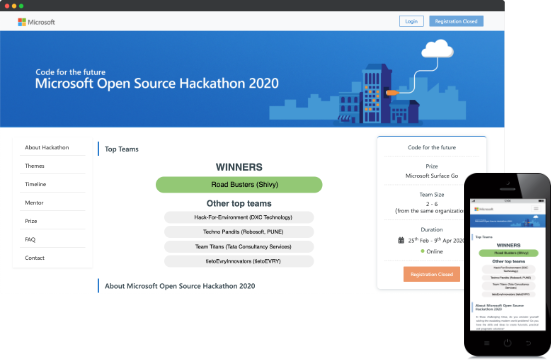Tap the Microsoft logo on the phone screen
The height and width of the screenshot is (360, 551).
[x=484, y=209]
